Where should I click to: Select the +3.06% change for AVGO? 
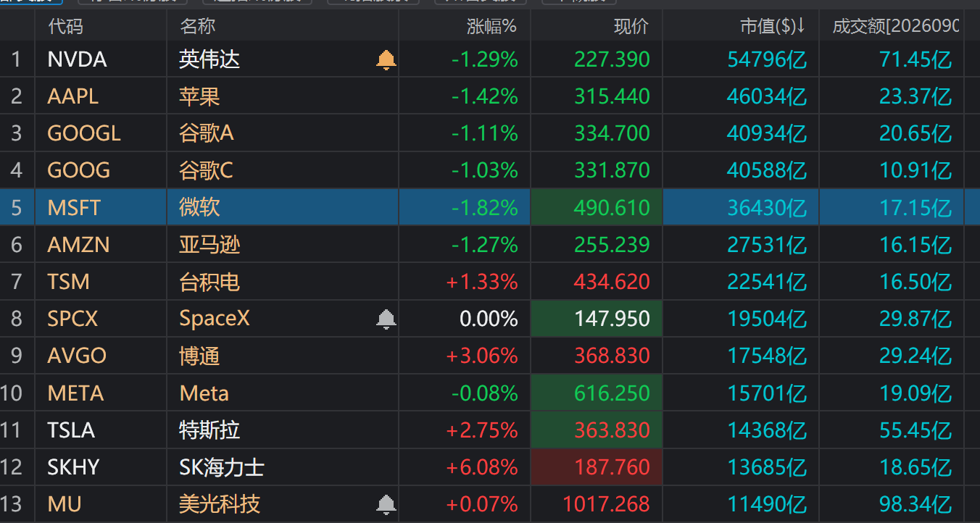click(483, 356)
